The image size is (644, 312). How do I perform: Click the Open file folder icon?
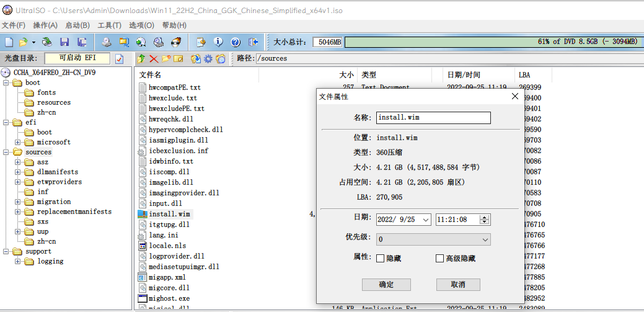23,42
